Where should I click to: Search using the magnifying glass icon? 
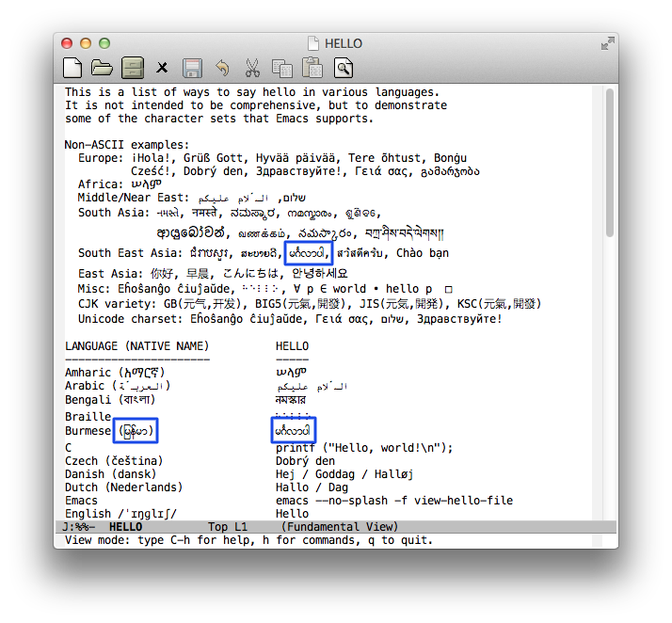pyautogui.click(x=343, y=68)
